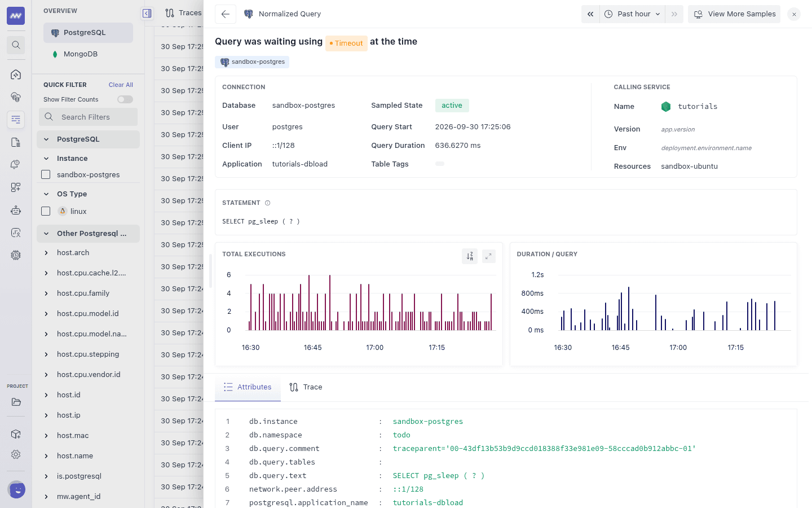Check the sandbox-postgres instance checkbox

click(46, 175)
